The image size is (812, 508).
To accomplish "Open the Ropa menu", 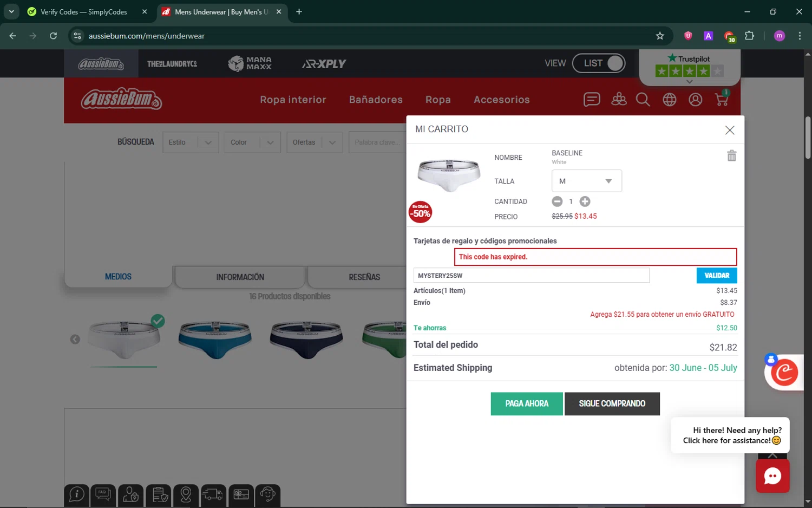I will click(438, 100).
